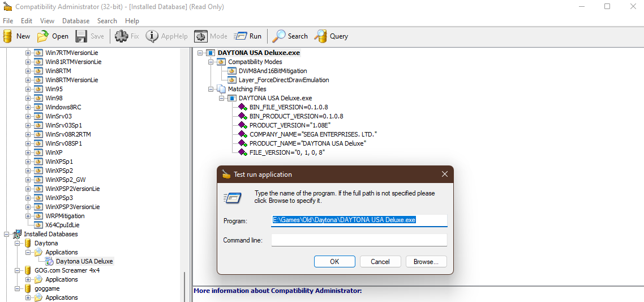
Task: Expand the WRPMitigation tree node
Action: 28,216
